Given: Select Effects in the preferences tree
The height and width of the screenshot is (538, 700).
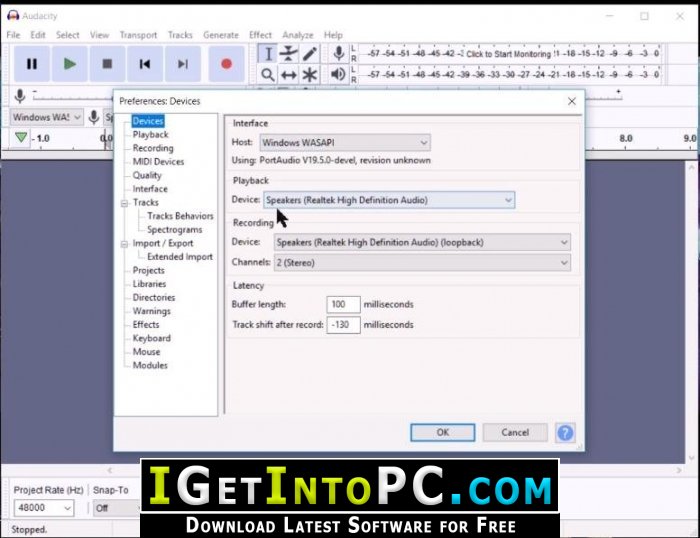Looking at the screenshot, I should click(x=146, y=325).
